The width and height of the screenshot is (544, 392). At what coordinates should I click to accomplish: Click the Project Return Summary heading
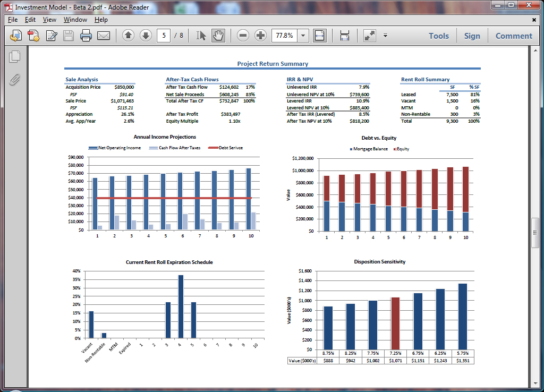273,64
